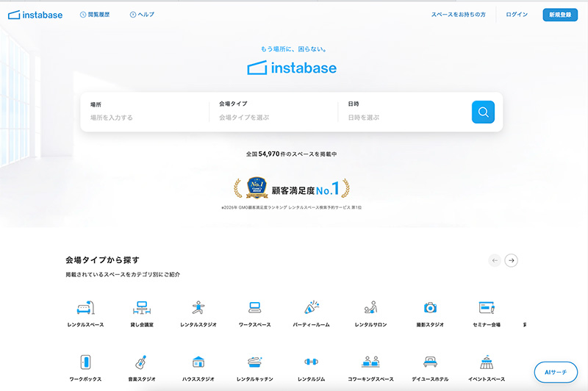
Task: Select the レンタルスペース sofa icon
Action: [x=85, y=308]
